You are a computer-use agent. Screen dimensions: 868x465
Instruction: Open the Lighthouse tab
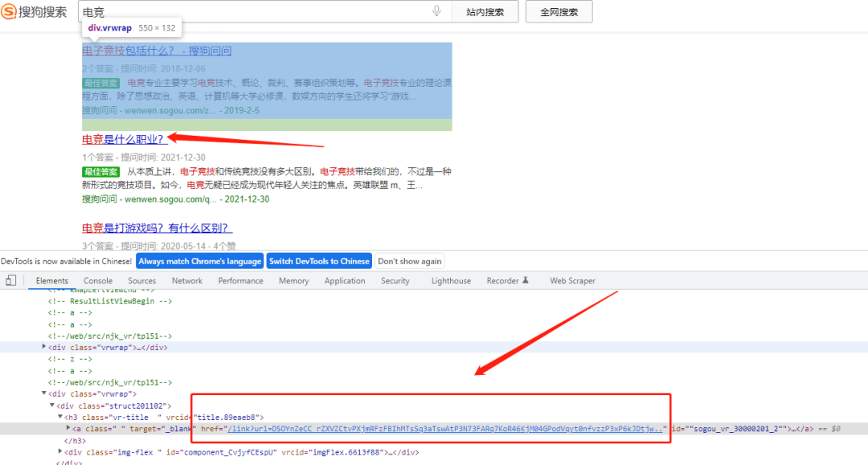pyautogui.click(x=451, y=281)
